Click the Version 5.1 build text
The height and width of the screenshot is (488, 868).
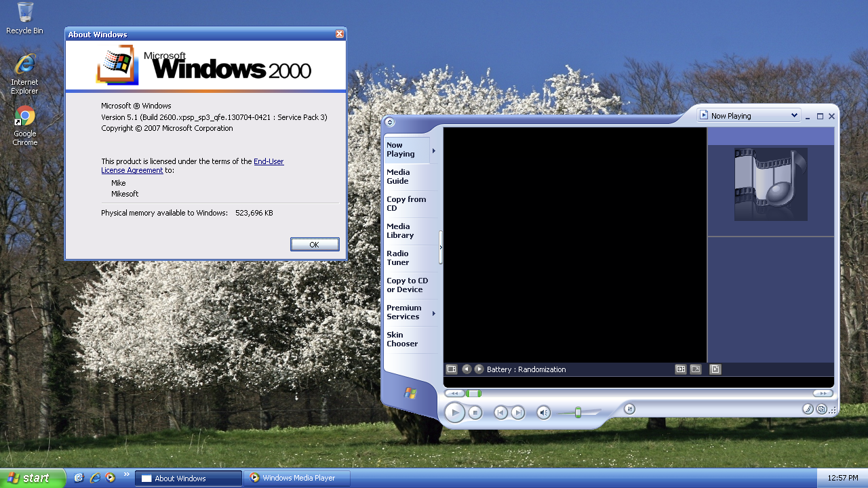pos(214,117)
